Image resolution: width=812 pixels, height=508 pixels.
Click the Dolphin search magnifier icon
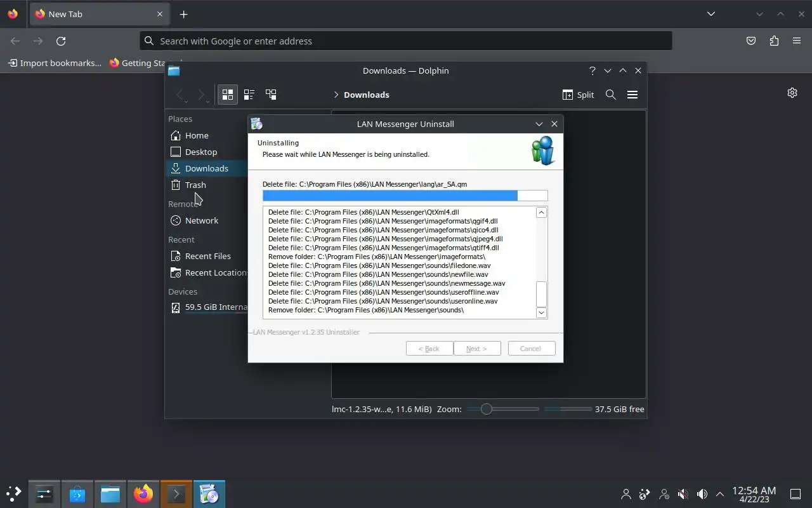(x=611, y=95)
